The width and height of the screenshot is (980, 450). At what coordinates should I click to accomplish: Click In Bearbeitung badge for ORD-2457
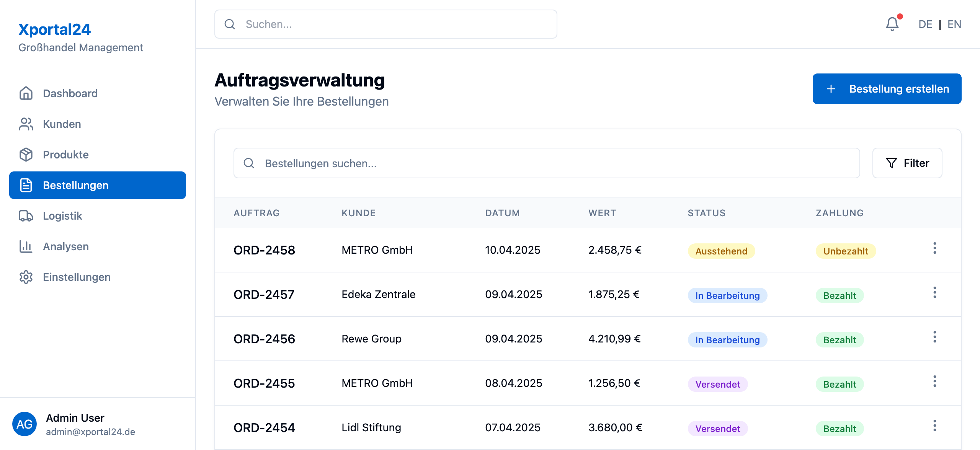click(x=727, y=295)
